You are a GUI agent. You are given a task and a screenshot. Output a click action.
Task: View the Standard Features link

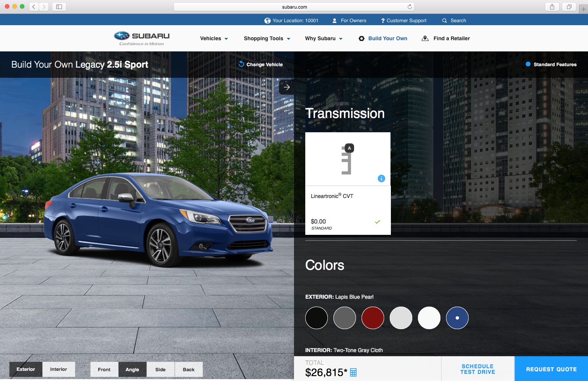pos(555,65)
